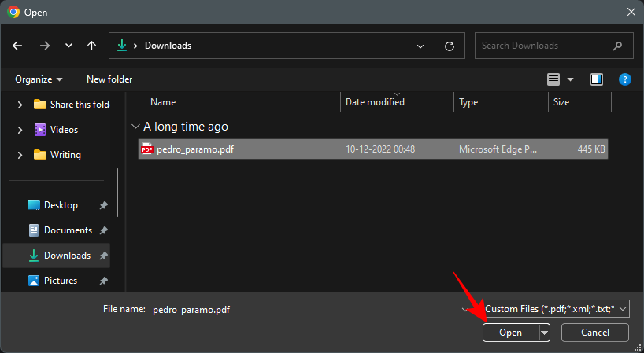Go up one folder level

pyautogui.click(x=91, y=46)
